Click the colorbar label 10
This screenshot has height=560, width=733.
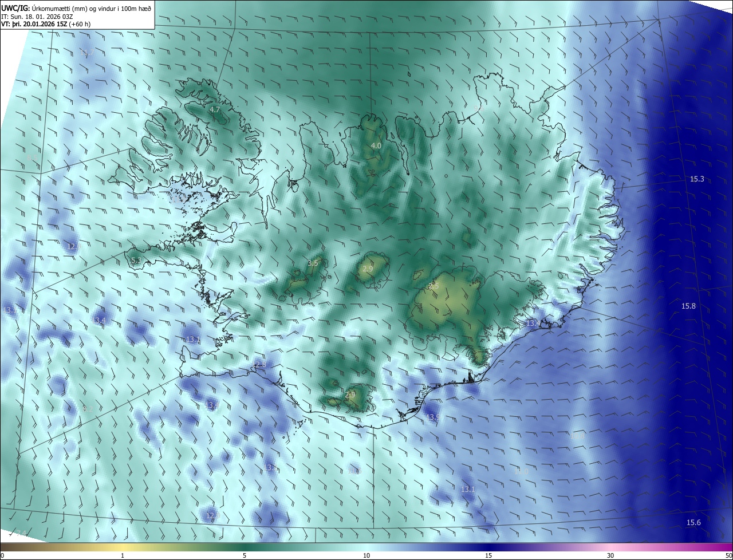click(x=366, y=555)
